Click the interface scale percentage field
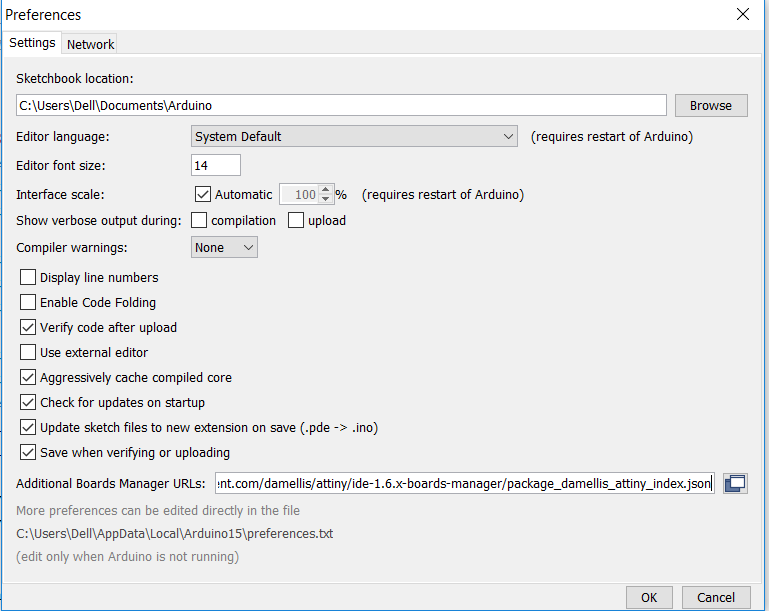769x611 pixels. pyautogui.click(x=299, y=194)
